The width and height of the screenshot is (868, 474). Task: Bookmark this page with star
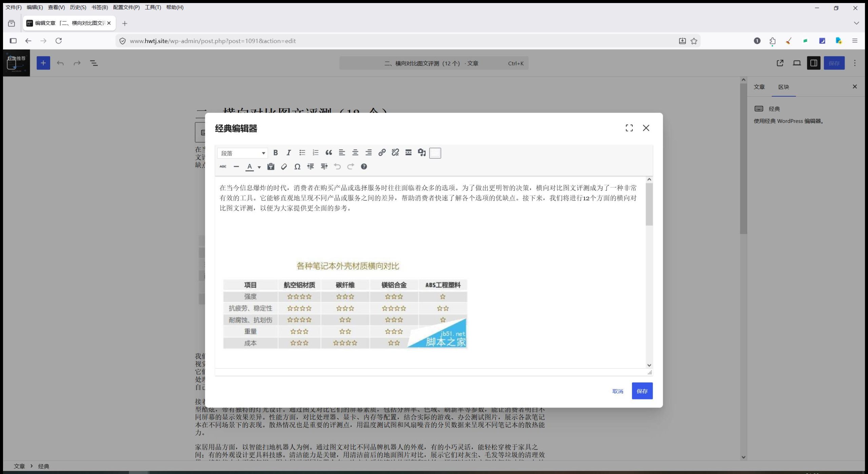pyautogui.click(x=694, y=41)
